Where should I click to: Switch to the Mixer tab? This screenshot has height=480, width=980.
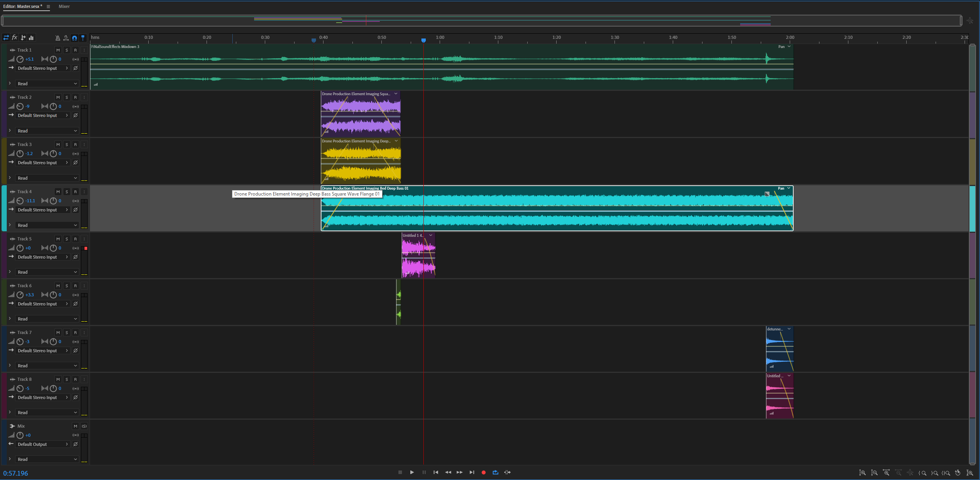click(64, 6)
